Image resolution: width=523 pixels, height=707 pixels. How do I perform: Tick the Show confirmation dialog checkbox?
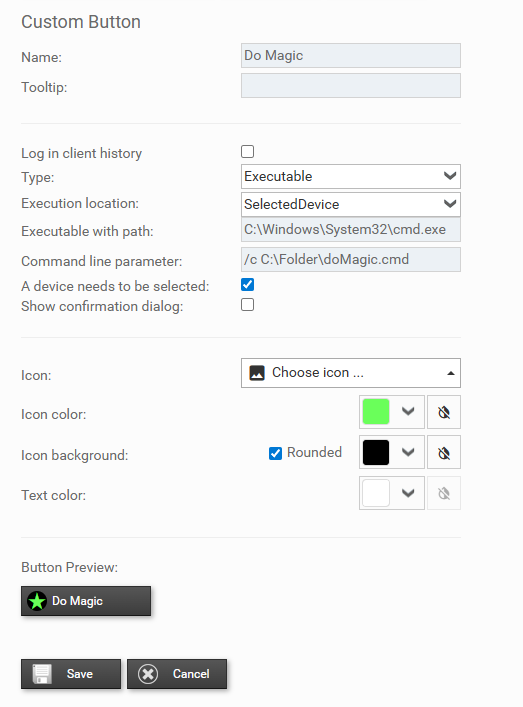248,305
